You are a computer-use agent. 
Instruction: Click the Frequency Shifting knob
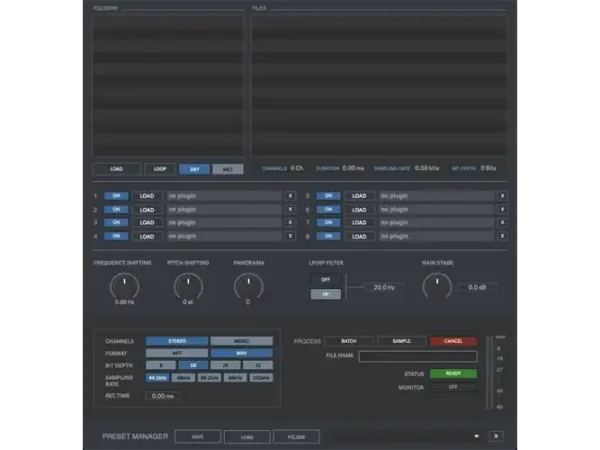coord(124,286)
